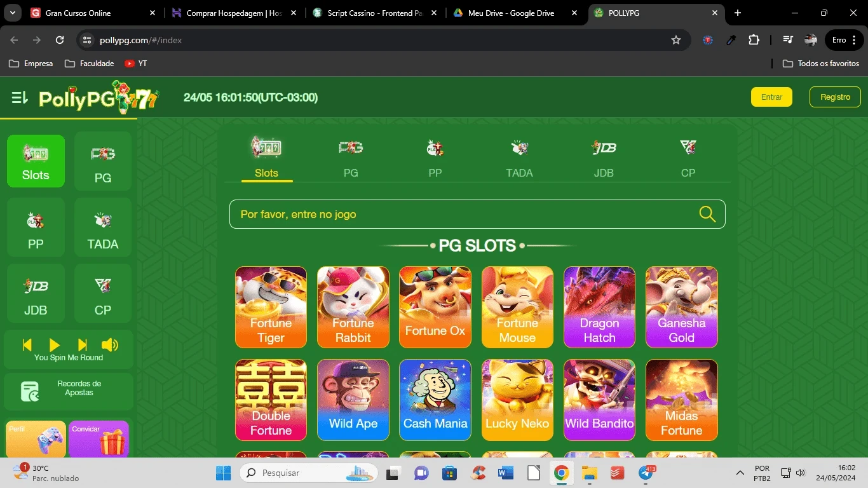Select the PG category in sidebar
868x488 pixels.
[103, 161]
